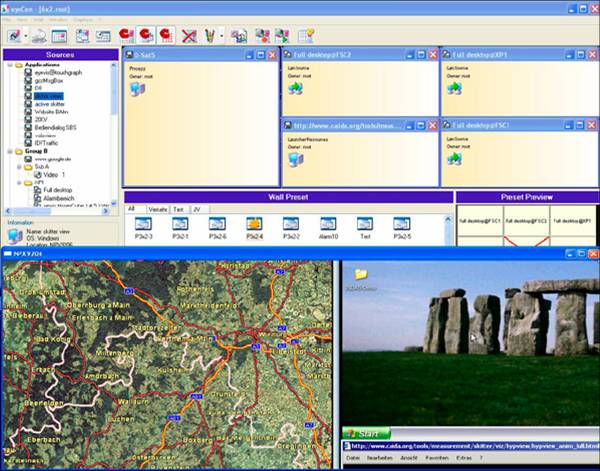Open the Favoriten menu in browser window
The height and width of the screenshot is (471, 600).
pos(437,458)
